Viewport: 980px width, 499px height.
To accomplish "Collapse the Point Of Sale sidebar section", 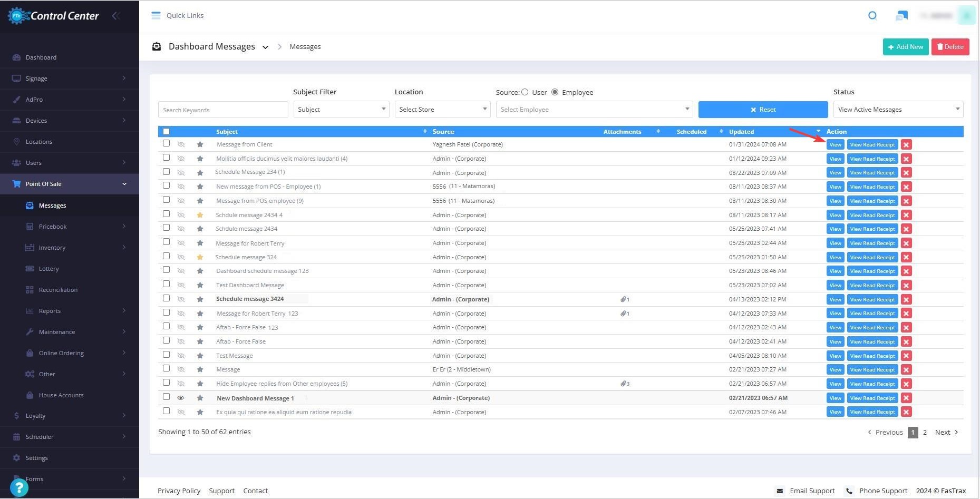I will (x=70, y=184).
